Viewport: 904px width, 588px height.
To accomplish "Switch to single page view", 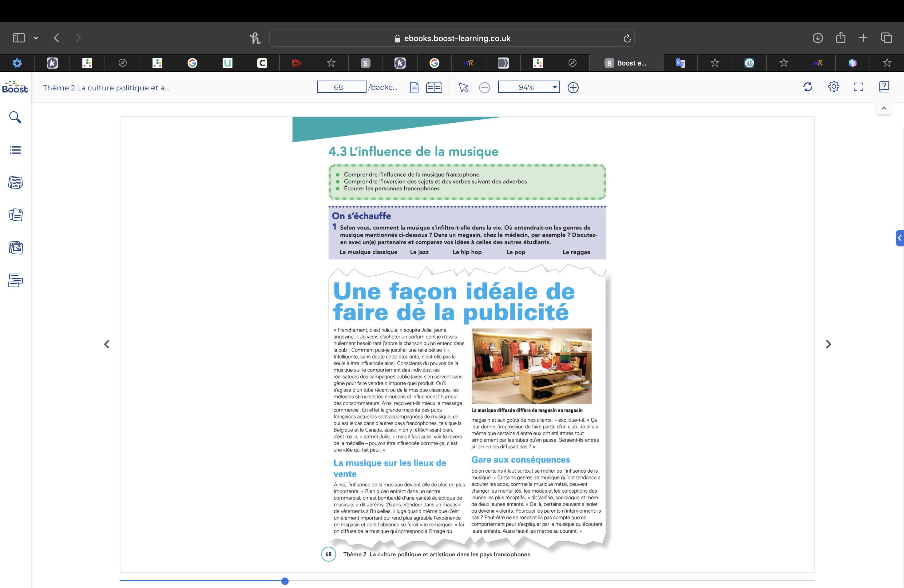I will (414, 88).
